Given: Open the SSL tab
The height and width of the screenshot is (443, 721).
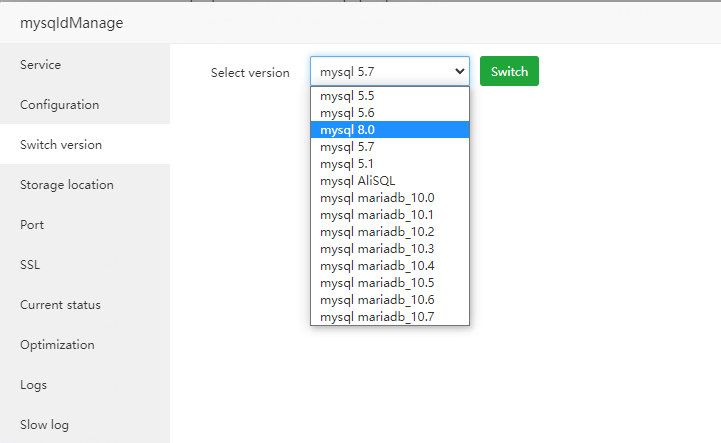Looking at the screenshot, I should [x=29, y=265].
